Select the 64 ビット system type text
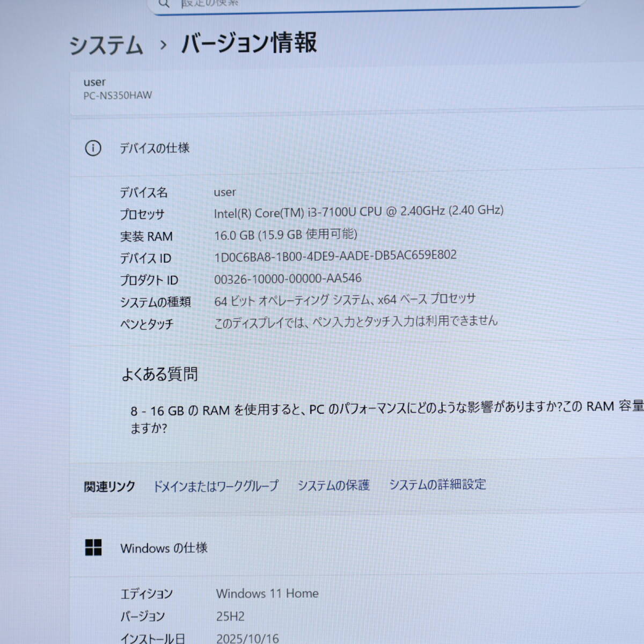644x644 pixels. [x=345, y=300]
